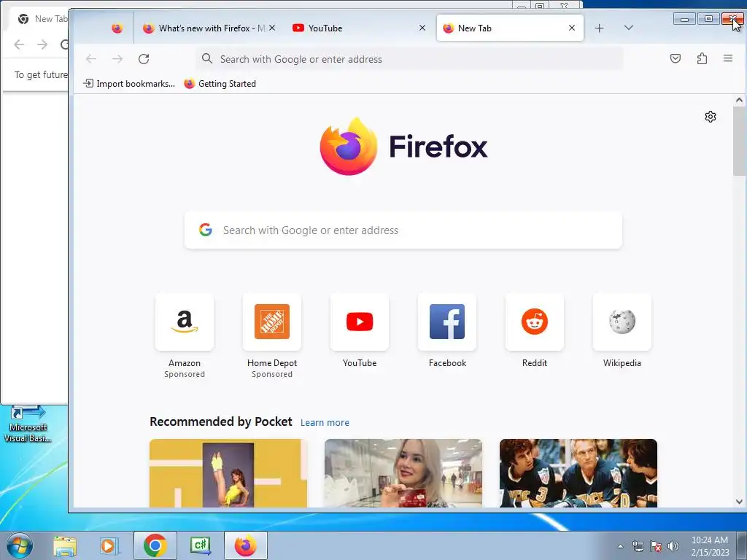
Task: Reload the page in Firefox
Action: click(x=144, y=59)
